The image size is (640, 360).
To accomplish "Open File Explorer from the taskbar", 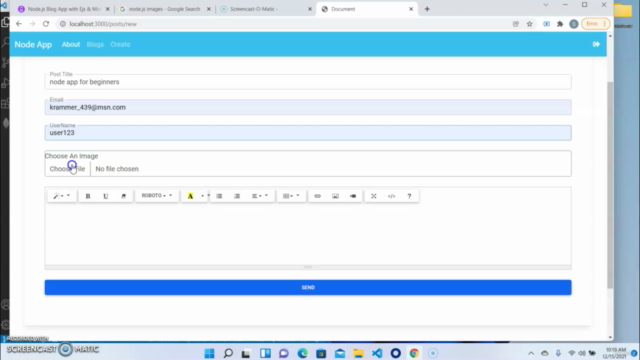I will 358,353.
